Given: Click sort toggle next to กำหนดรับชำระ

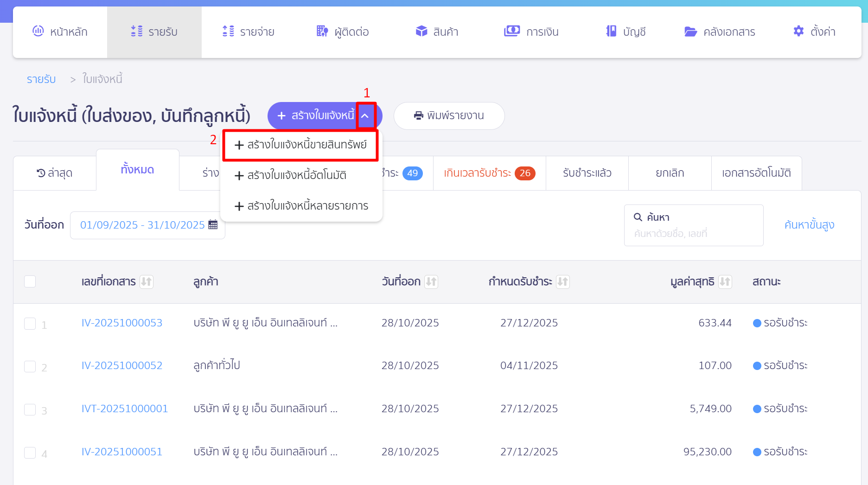Looking at the screenshot, I should coord(563,281).
